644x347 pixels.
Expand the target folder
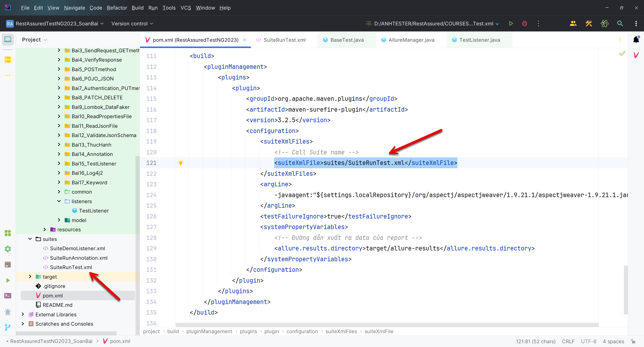coord(30,277)
